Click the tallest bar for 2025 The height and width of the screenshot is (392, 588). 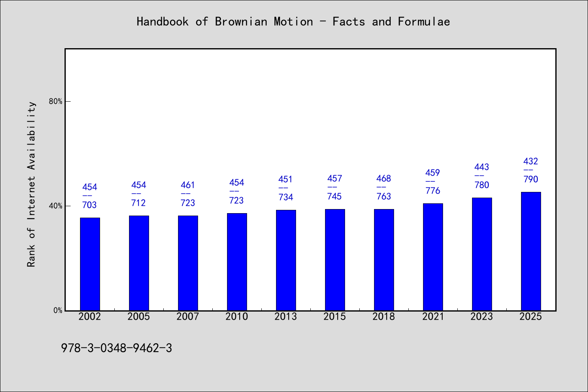(531, 251)
